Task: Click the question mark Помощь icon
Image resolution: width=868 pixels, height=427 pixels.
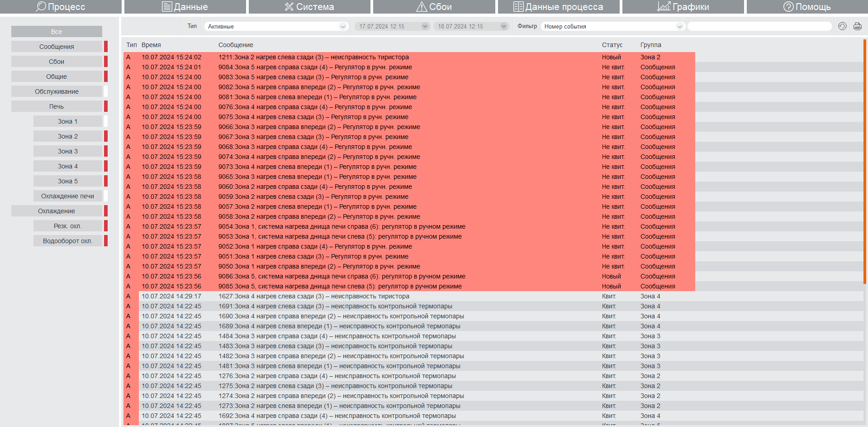Action: point(788,6)
